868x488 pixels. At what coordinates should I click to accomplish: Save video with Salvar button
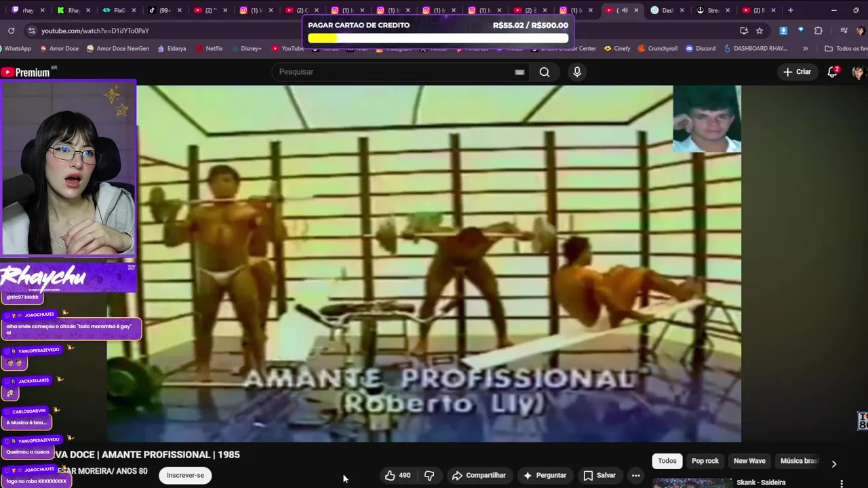pos(599,475)
